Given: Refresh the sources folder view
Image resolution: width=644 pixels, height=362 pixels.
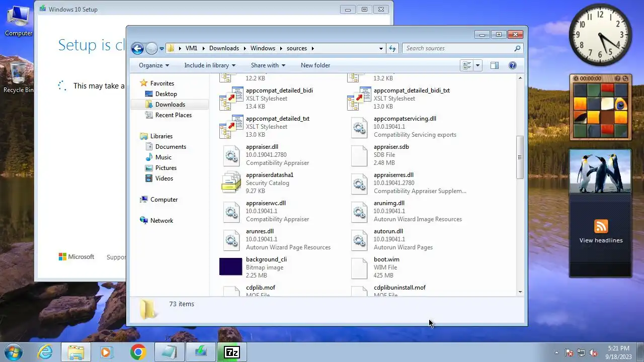Looking at the screenshot, I should [392, 48].
